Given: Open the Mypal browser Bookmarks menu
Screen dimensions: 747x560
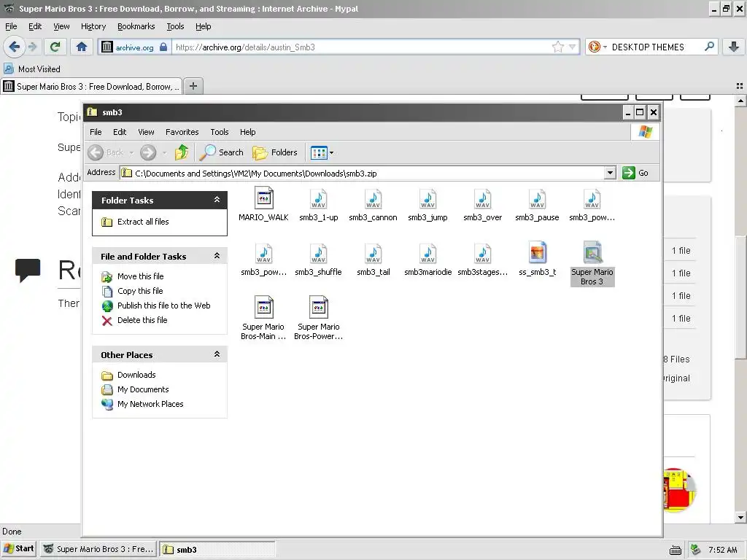Looking at the screenshot, I should click(136, 26).
